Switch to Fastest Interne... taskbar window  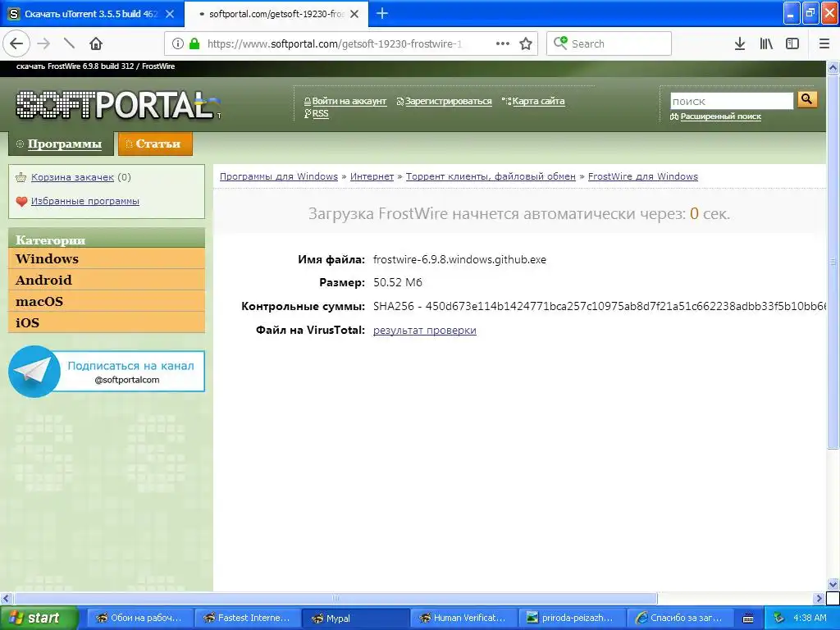pyautogui.click(x=247, y=618)
